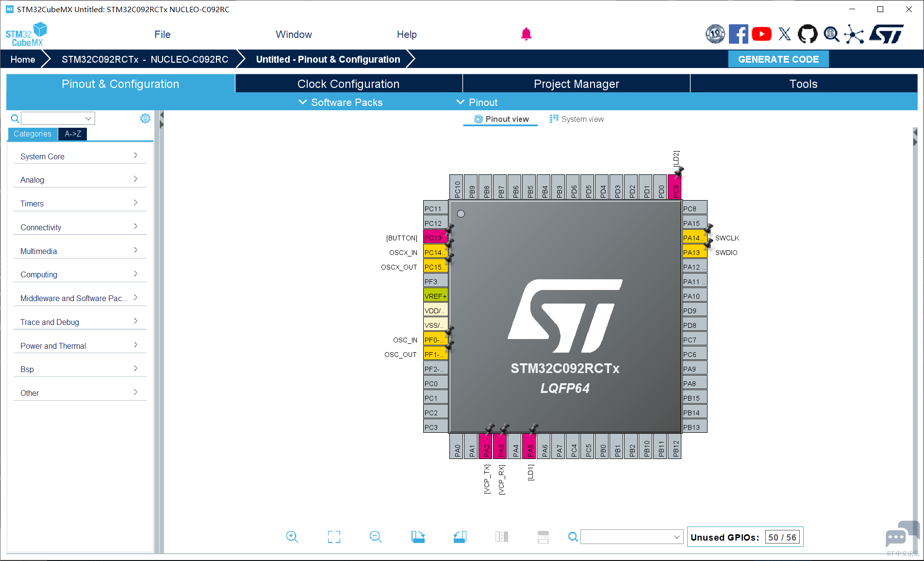Click the Home breadcrumb
Image resolution: width=924 pixels, height=561 pixels.
(23, 59)
